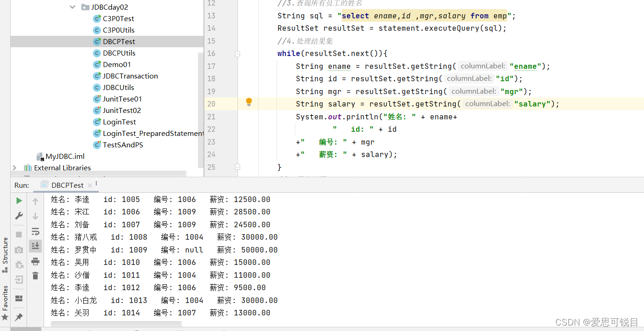Click the intention light bulb on line 20
The image size is (644, 331).
(249, 102)
